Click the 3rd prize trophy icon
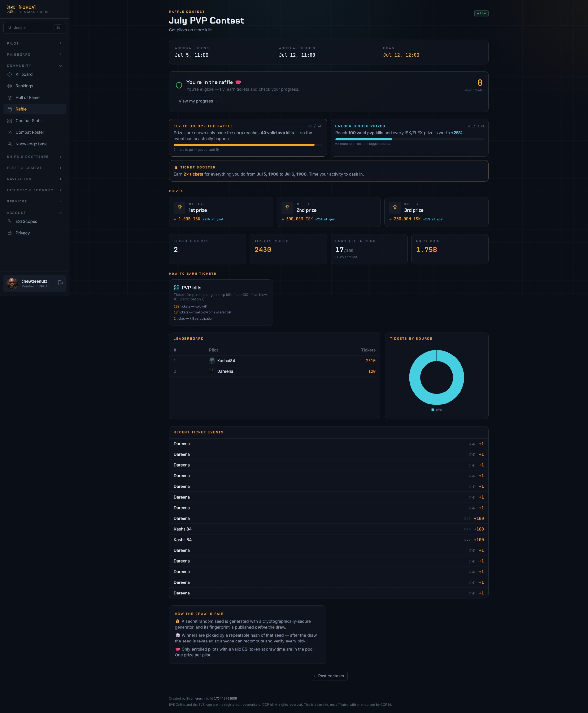The height and width of the screenshot is (713, 588). click(x=395, y=207)
